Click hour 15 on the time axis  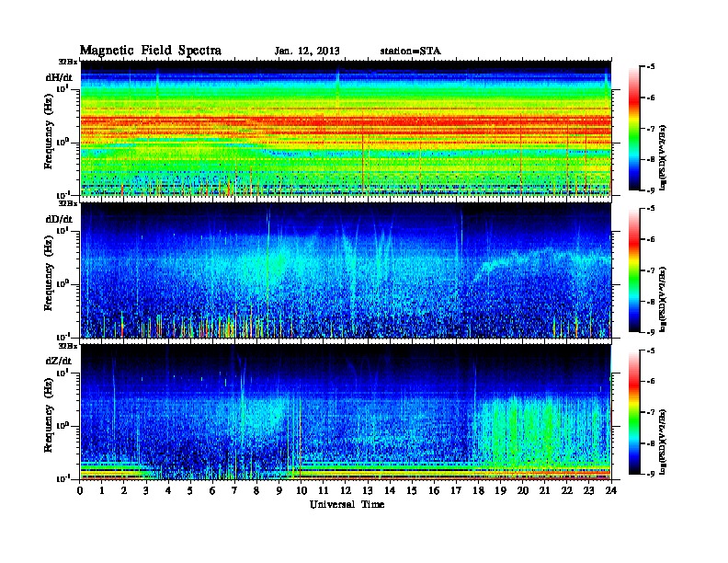412,490
